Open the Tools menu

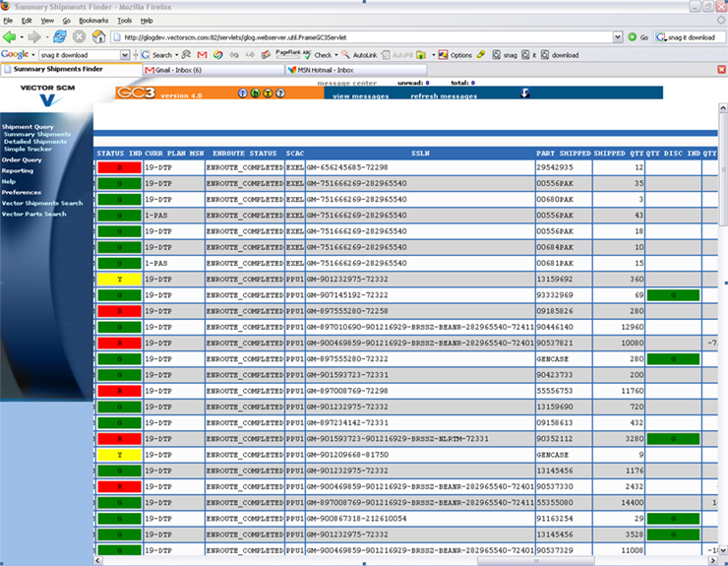[124, 21]
